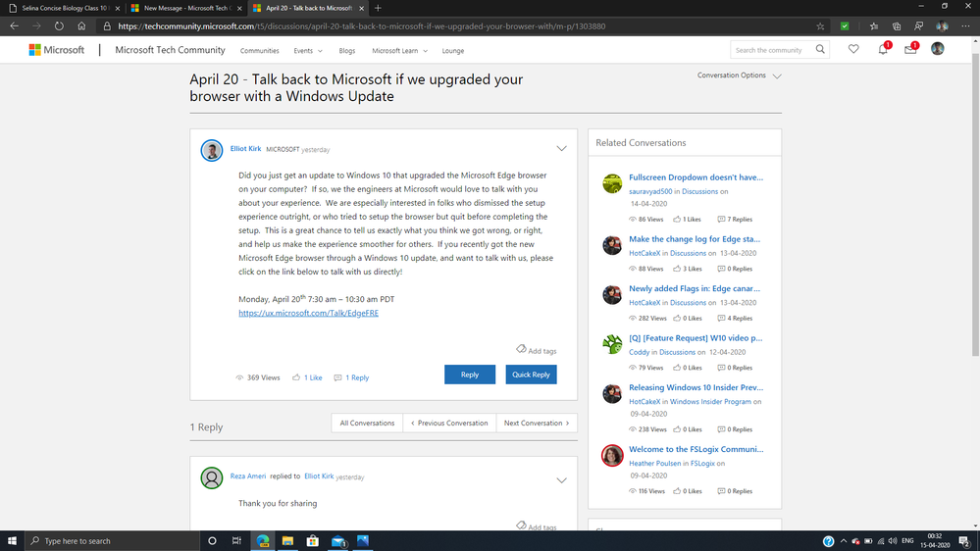Open Releasing Windows 10 Insider Preview link

[696, 387]
